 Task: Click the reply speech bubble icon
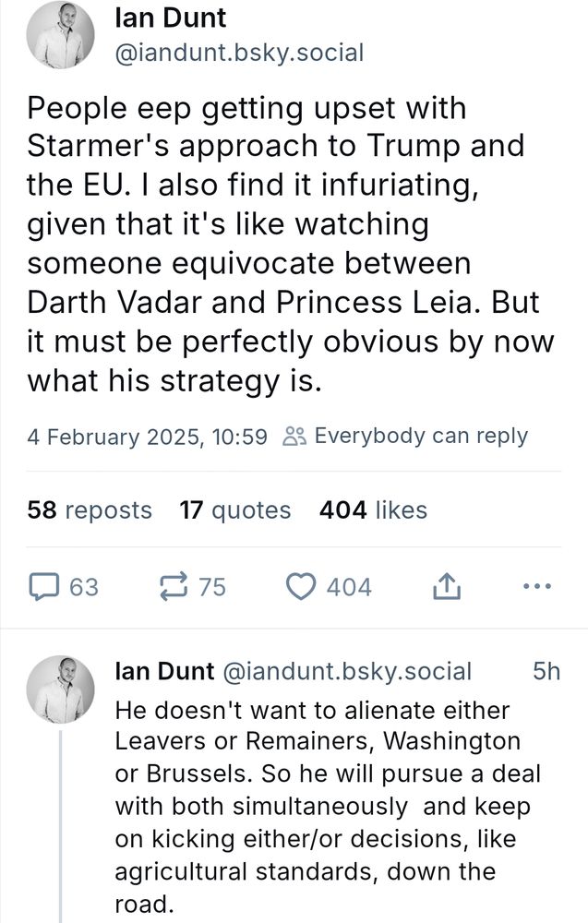(43, 586)
